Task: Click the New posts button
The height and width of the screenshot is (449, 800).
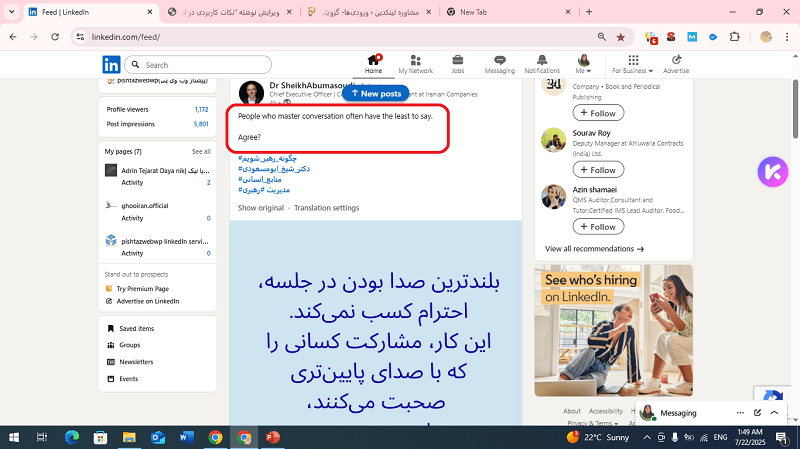Action: pyautogui.click(x=376, y=93)
